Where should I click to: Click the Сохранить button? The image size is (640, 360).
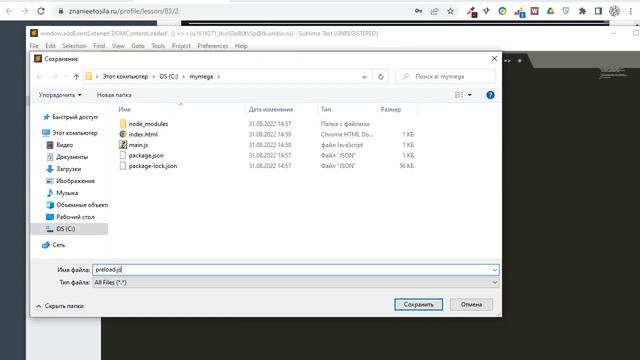(x=418, y=304)
